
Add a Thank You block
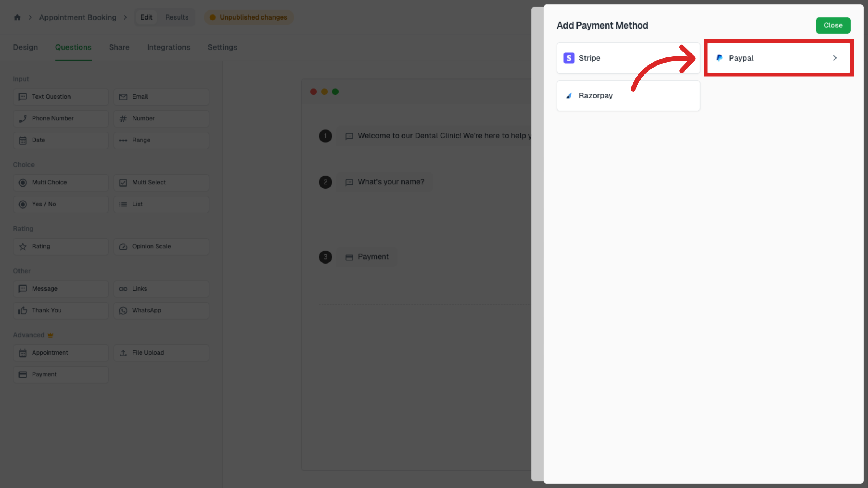point(61,311)
